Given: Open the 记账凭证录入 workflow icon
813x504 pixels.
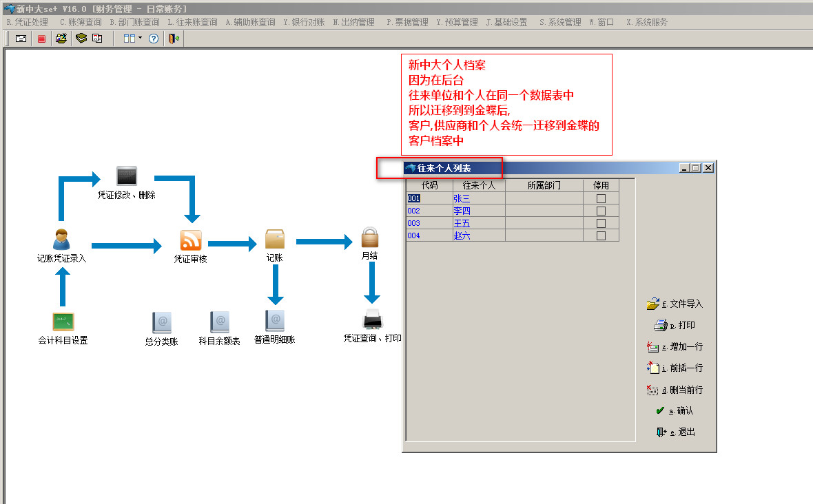Looking at the screenshot, I should coord(61,240).
